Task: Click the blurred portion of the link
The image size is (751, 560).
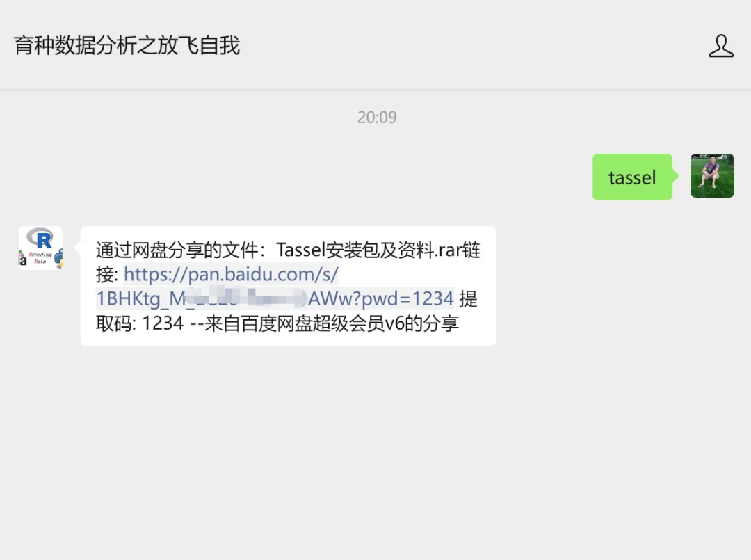Action: (245, 298)
